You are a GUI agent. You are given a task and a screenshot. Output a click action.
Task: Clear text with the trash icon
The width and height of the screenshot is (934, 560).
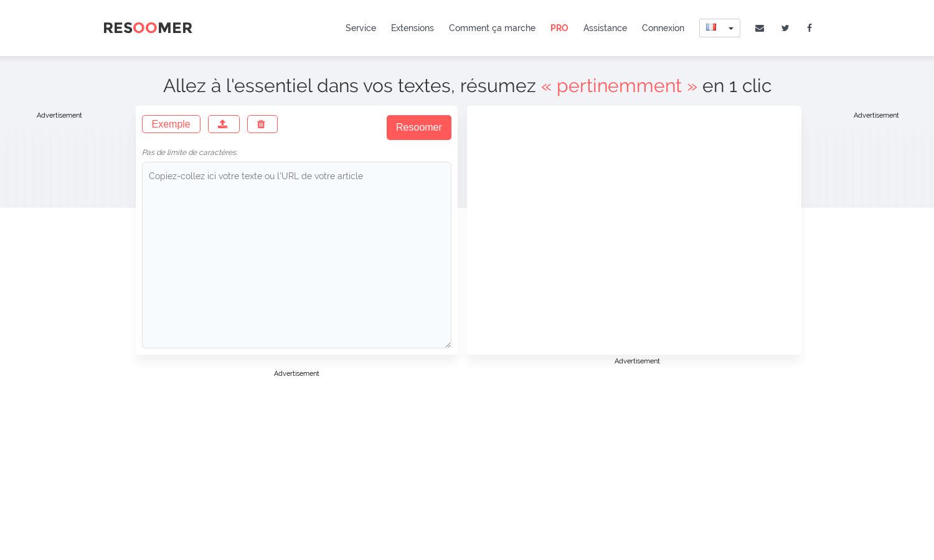coord(262,124)
